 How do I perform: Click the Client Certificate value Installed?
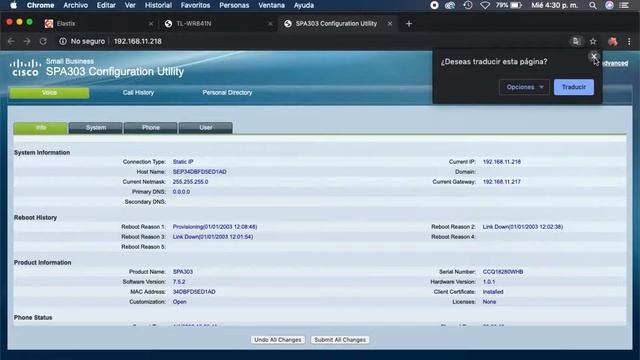click(x=493, y=292)
